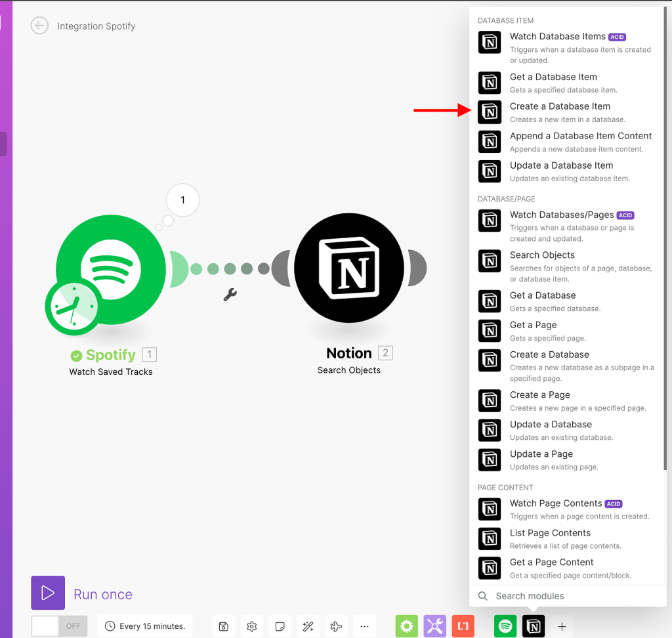Open the Notion Search Objects module
This screenshot has width=672, height=638.
348,268
